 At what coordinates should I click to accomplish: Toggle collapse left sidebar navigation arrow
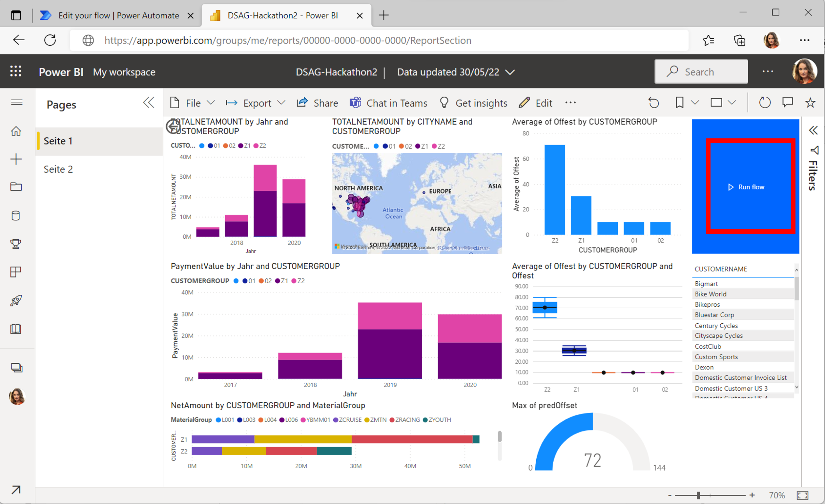(149, 102)
